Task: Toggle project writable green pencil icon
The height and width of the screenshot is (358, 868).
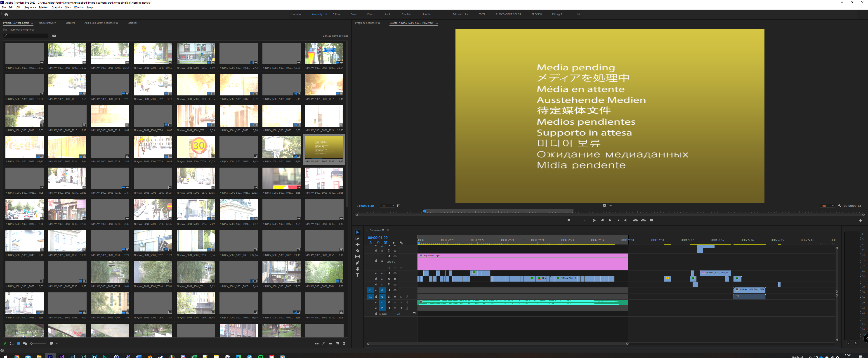Action: pyautogui.click(x=5, y=344)
